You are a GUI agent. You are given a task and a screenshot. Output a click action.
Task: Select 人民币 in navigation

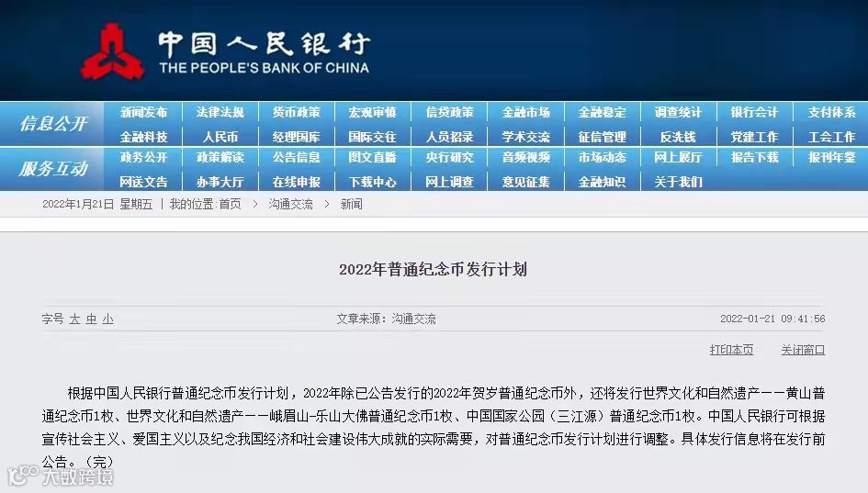(220, 137)
